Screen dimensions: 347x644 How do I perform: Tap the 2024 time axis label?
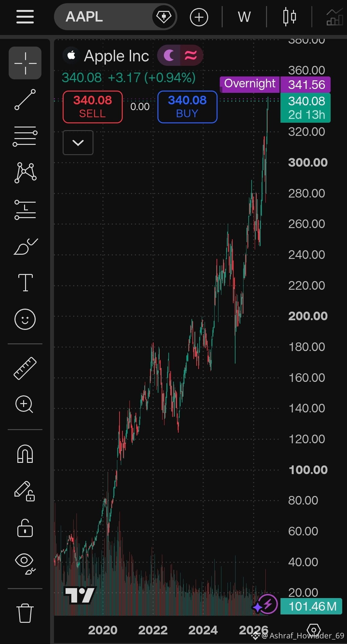[203, 630]
